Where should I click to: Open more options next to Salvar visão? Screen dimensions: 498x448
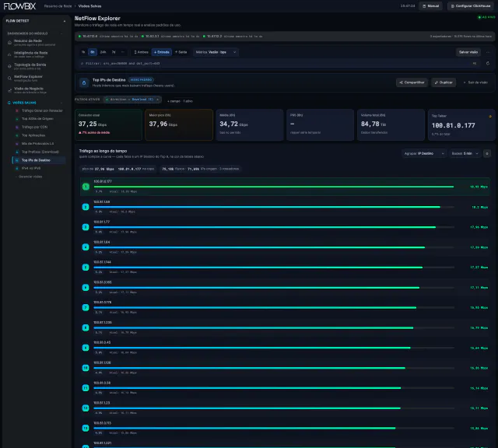click(x=488, y=52)
